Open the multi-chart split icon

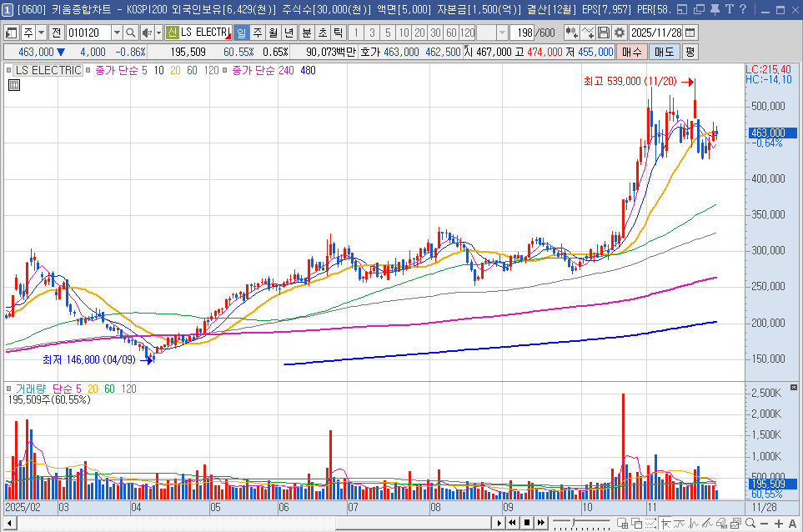[x=623, y=524]
